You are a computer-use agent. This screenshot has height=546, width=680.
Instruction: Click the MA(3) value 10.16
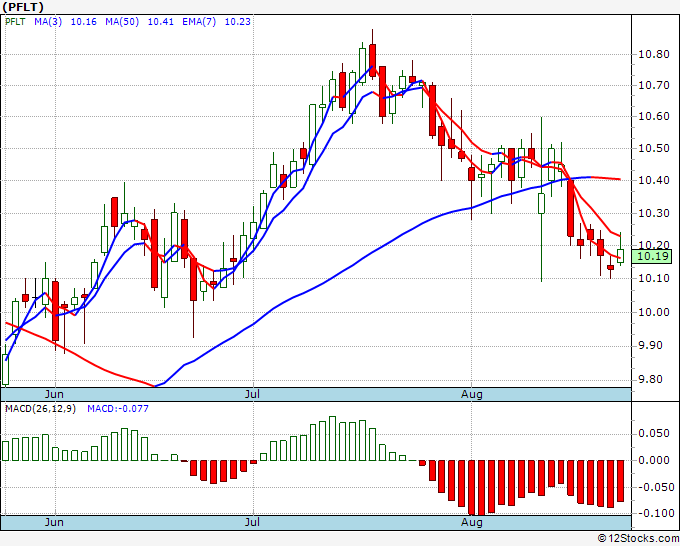(x=84, y=22)
